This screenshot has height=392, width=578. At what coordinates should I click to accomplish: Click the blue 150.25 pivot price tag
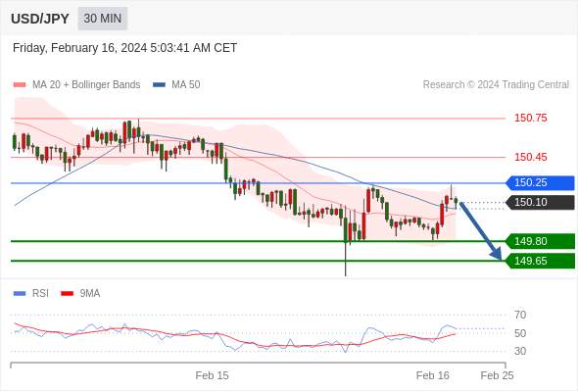pos(541,183)
